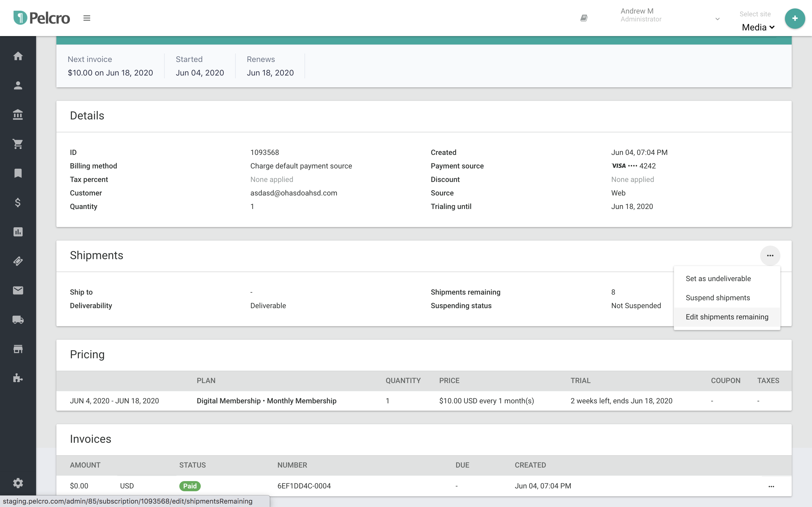The width and height of the screenshot is (812, 507).
Task: Open settings gear at sidebar bottom
Action: tap(18, 483)
